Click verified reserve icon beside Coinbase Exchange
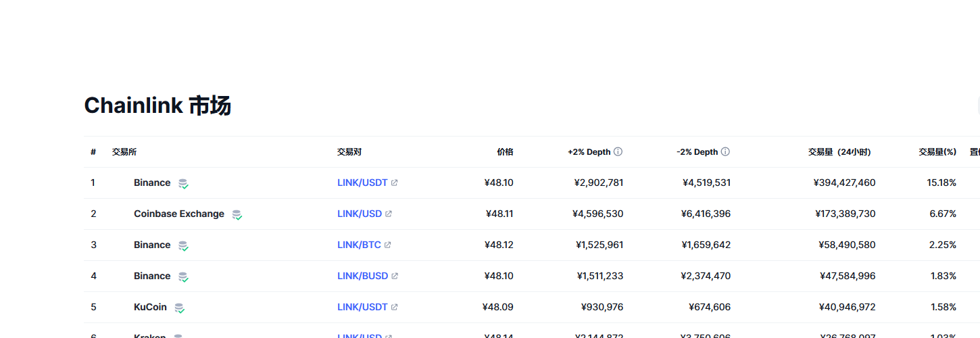 coord(237,214)
